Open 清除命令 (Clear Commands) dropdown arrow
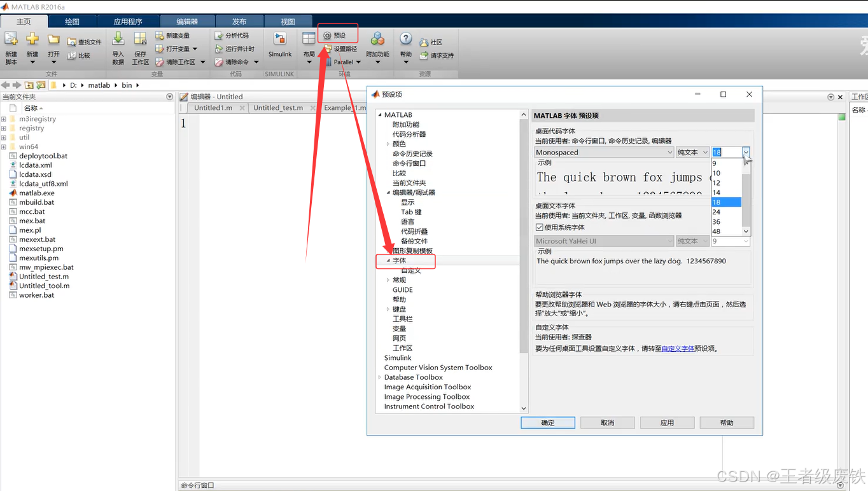868x491 pixels. [x=256, y=62]
